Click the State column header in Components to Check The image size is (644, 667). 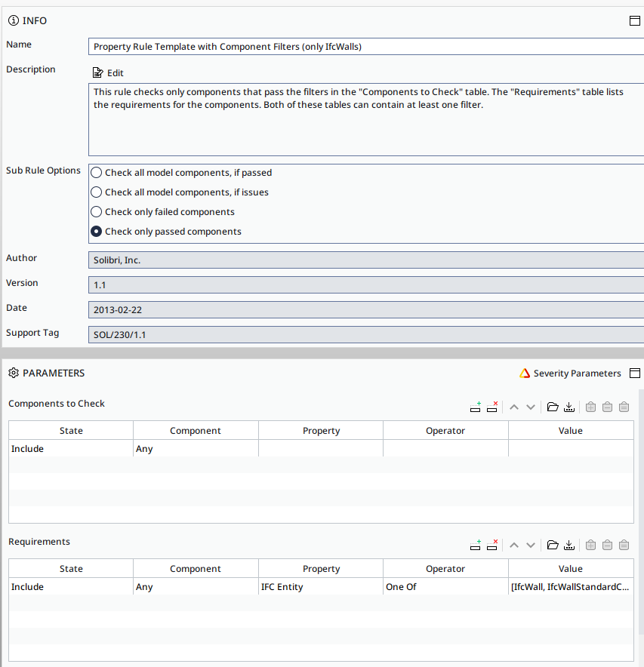pyautogui.click(x=71, y=431)
